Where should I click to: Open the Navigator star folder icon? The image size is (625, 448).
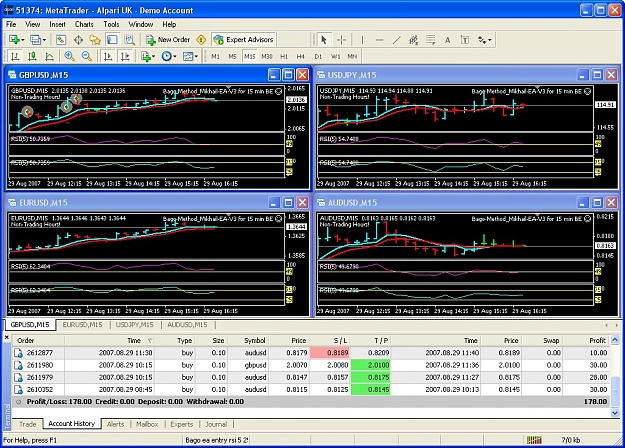(x=95, y=39)
